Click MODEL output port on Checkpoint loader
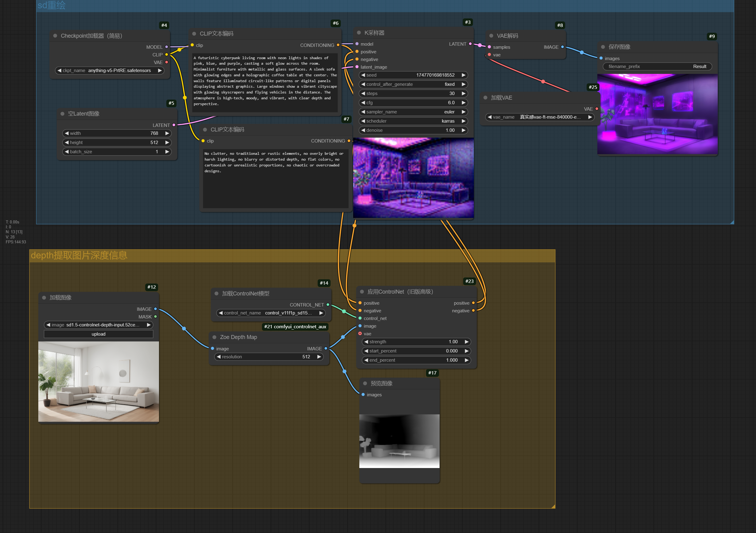This screenshot has height=533, width=756. [167, 47]
